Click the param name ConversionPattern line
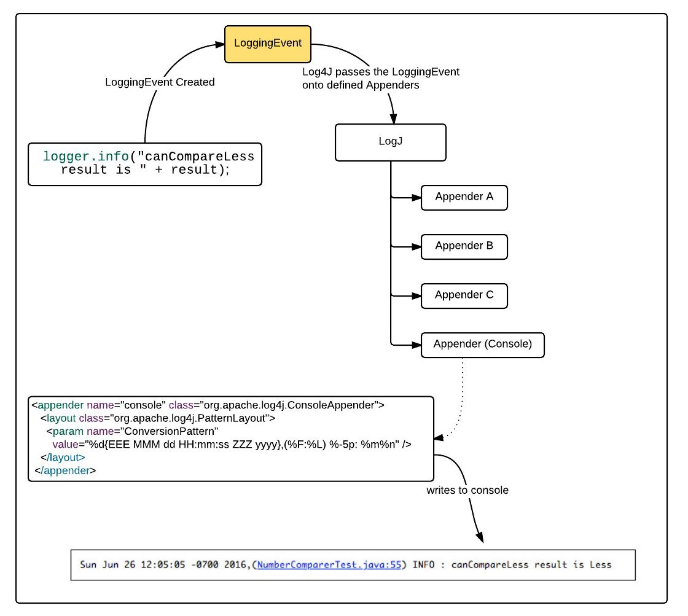688x616 pixels. [131, 431]
